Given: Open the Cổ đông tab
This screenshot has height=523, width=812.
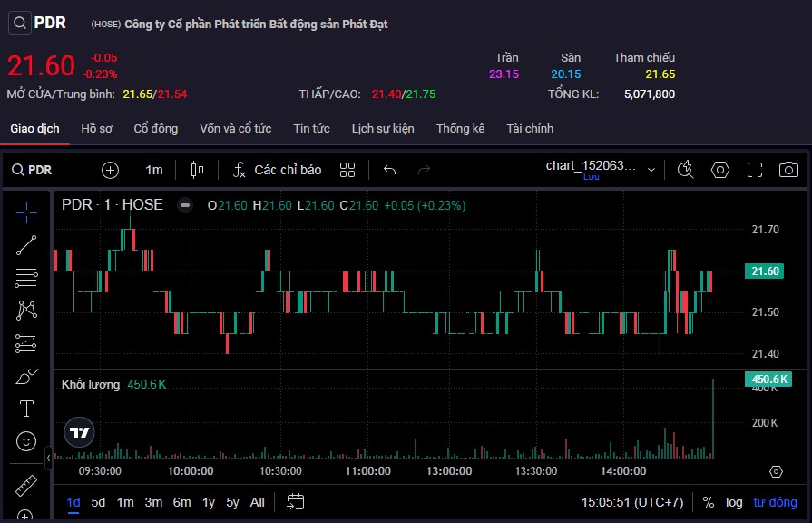Looking at the screenshot, I should 156,128.
